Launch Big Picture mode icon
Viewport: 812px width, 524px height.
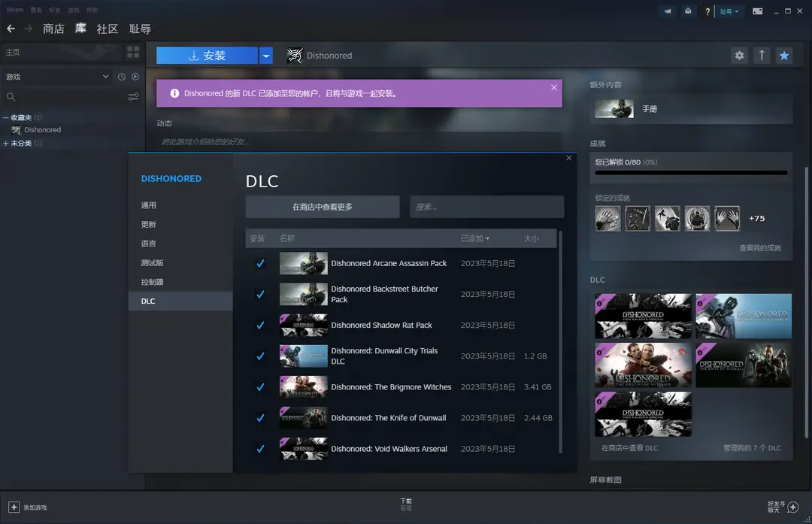[x=757, y=11]
